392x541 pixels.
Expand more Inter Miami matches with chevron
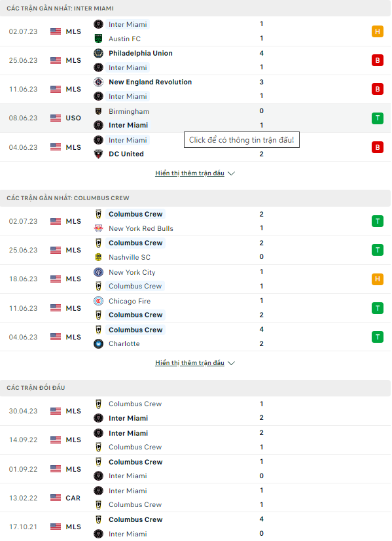click(x=232, y=173)
